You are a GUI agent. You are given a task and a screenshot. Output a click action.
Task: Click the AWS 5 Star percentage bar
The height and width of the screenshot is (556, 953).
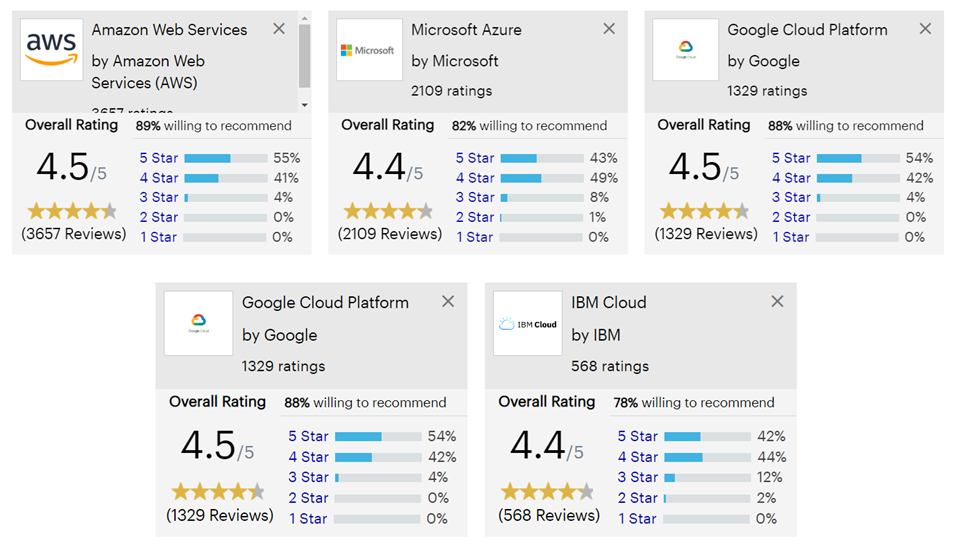point(225,158)
